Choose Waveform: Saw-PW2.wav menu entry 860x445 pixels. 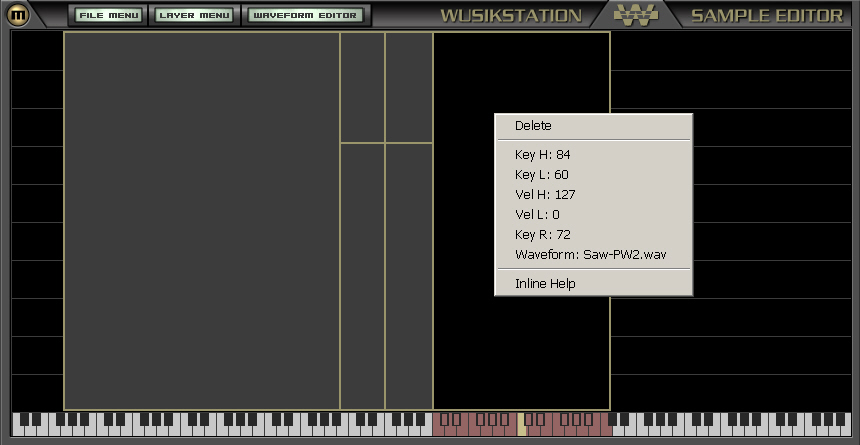tap(593, 254)
